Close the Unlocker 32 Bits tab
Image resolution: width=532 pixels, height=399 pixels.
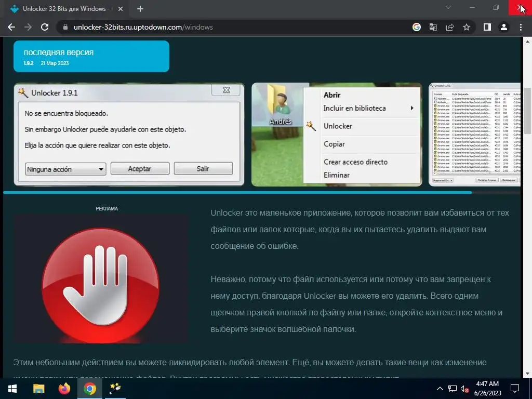pyautogui.click(x=121, y=9)
